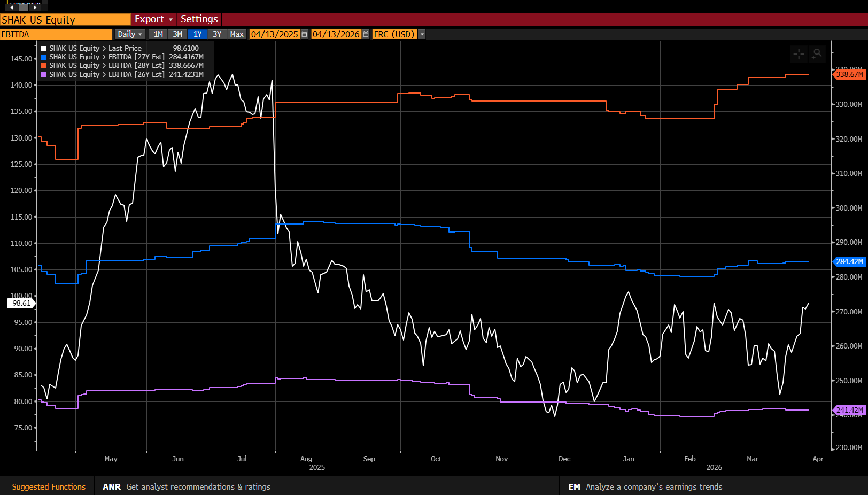Click the back arrow at top left

12,7
